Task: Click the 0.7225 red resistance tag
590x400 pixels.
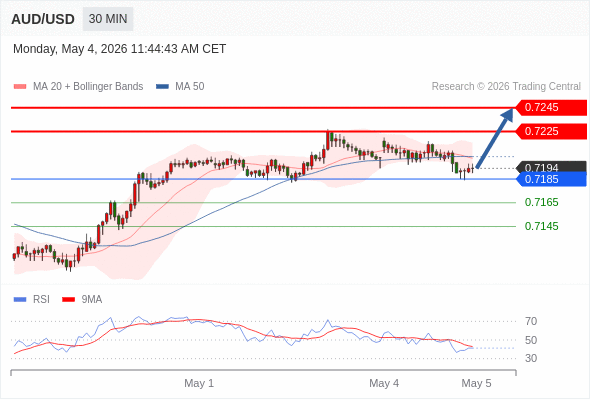Action: click(551, 132)
